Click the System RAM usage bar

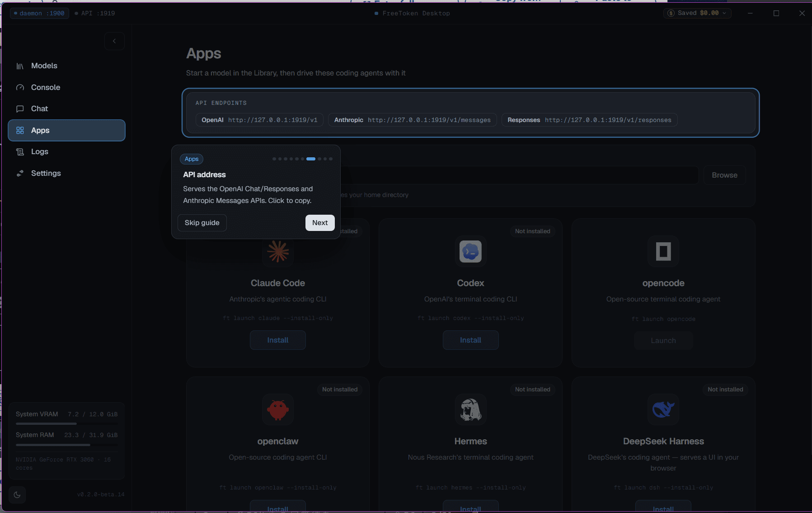click(x=66, y=445)
